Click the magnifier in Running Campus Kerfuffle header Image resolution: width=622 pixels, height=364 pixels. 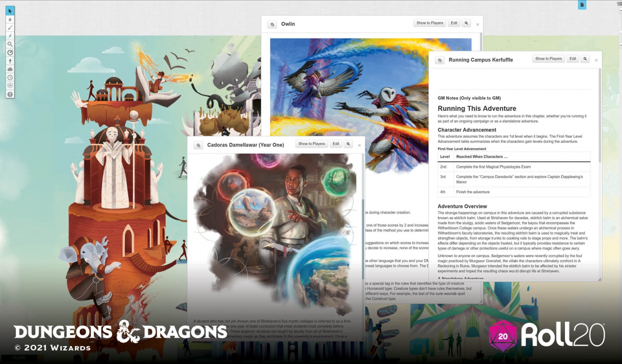pyautogui.click(x=585, y=59)
